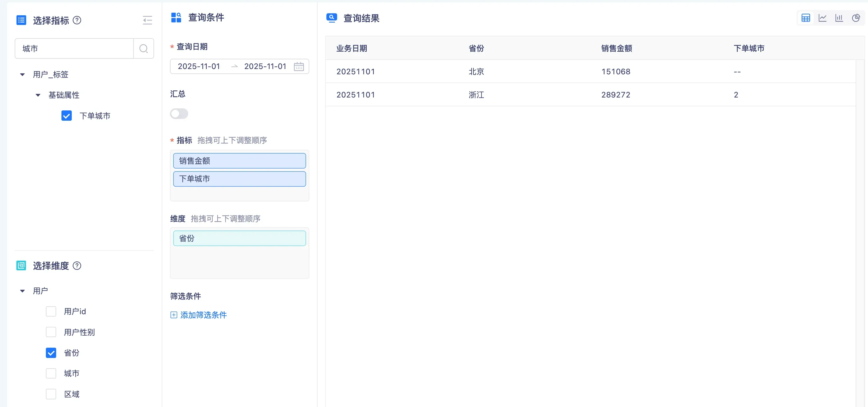Click the indicator search input field

tap(74, 49)
